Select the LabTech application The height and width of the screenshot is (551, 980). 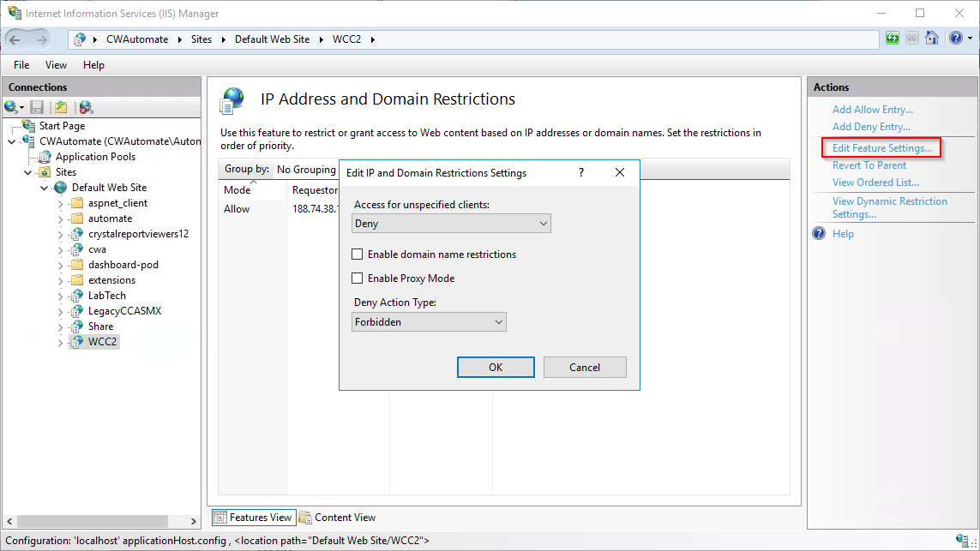click(x=106, y=296)
